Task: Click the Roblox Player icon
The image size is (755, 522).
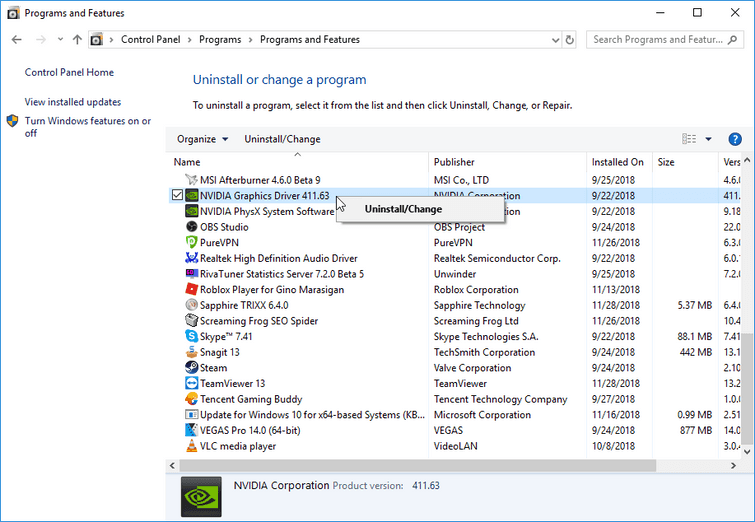Action: [x=192, y=289]
